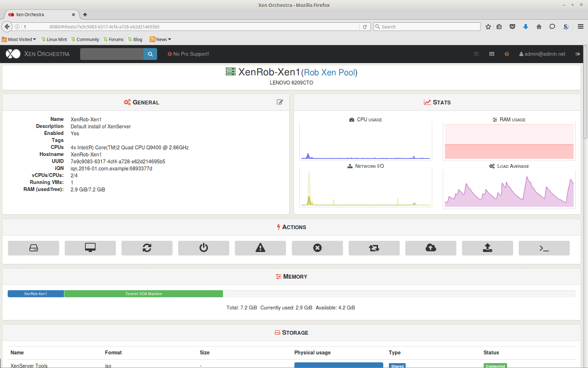Open the News bookmarks dropdown
588x368 pixels.
[160, 39]
